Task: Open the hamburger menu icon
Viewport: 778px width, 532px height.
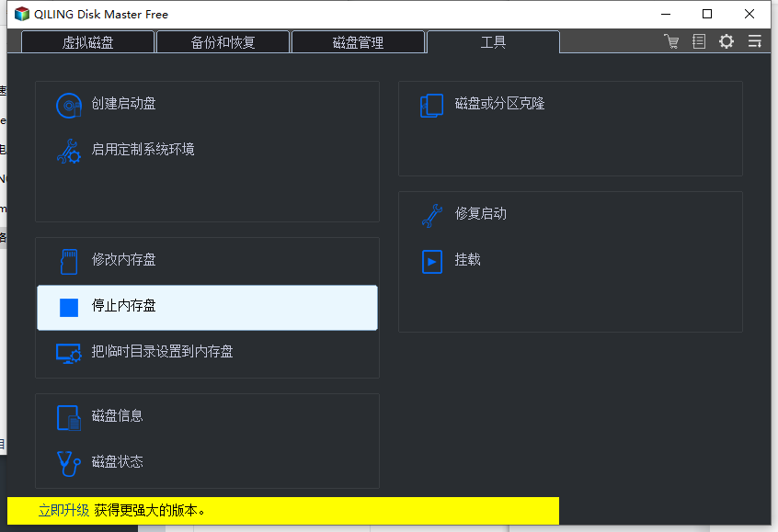Action: pos(755,41)
